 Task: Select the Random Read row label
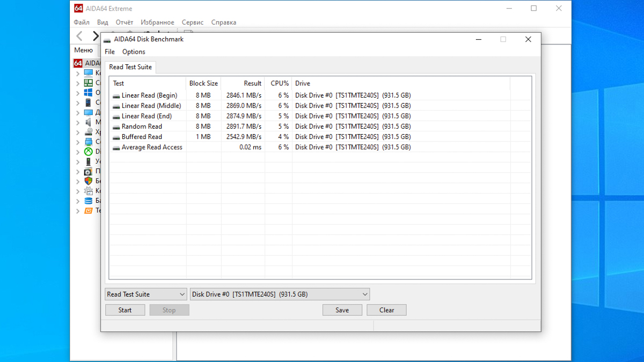tap(142, 127)
